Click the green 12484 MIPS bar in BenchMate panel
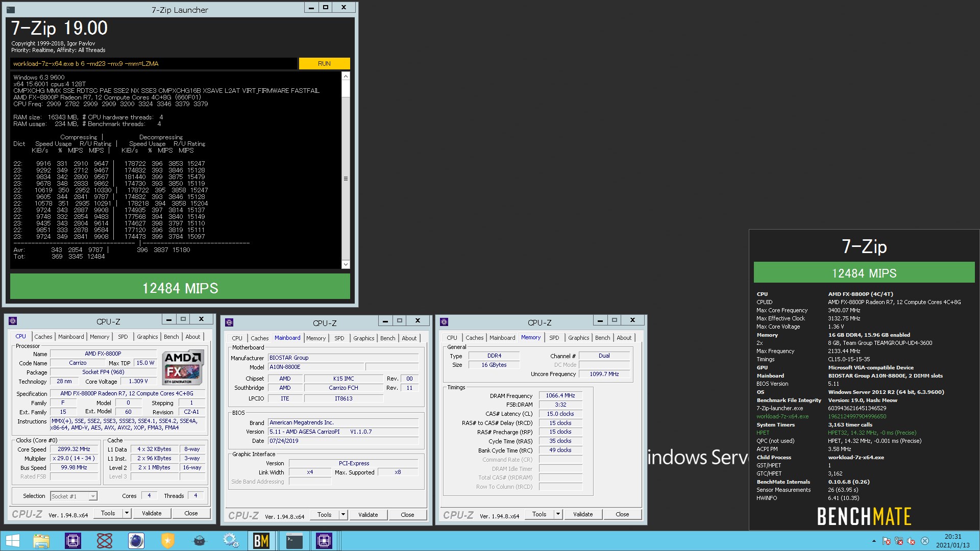980x551 pixels. pos(864,272)
